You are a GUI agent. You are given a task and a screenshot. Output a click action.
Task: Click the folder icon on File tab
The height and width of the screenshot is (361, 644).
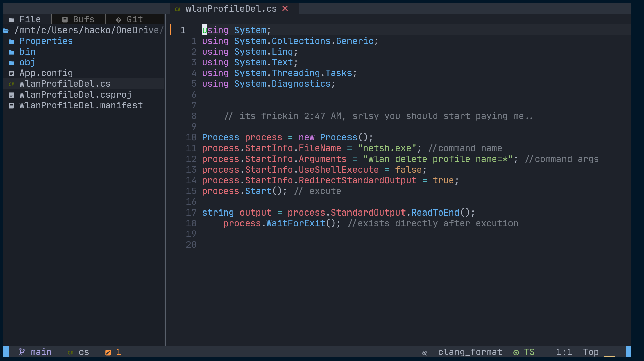point(11,20)
